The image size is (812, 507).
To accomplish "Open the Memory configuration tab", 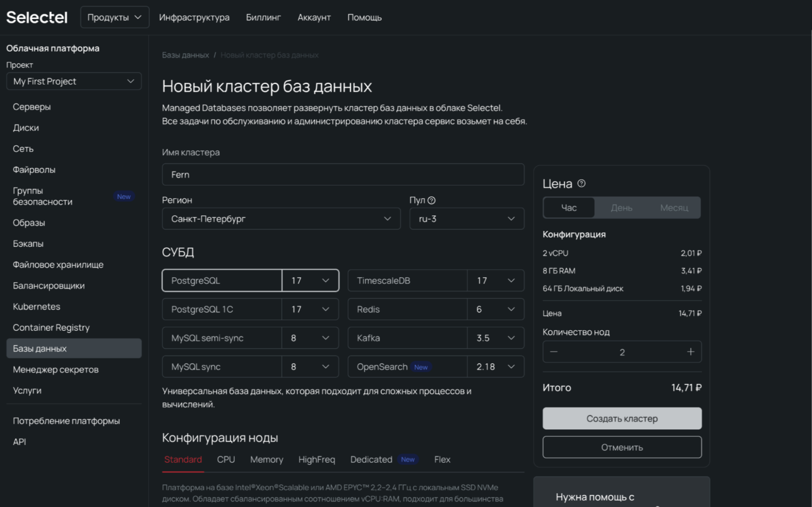I will pos(266,459).
